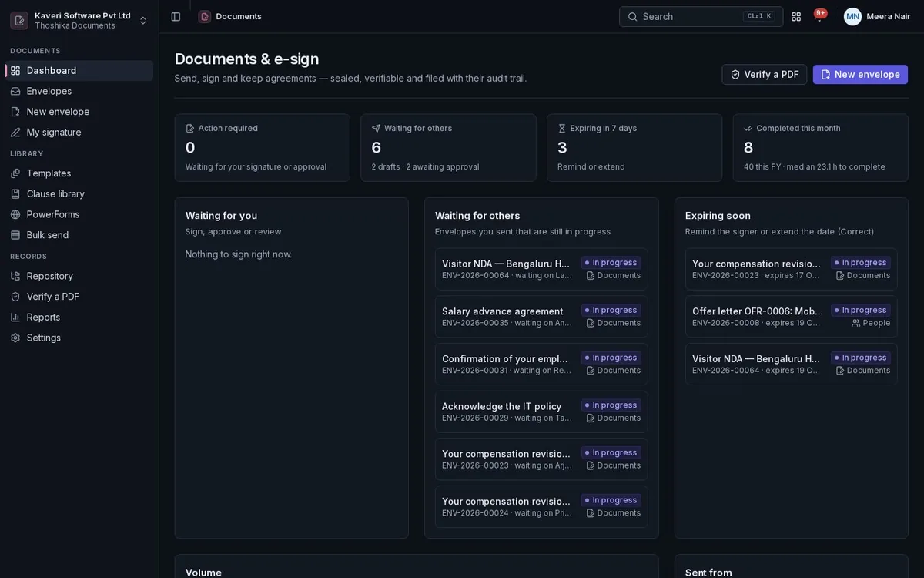Select Envelopes in the sidebar
The image size is (924, 578).
tap(79, 91)
